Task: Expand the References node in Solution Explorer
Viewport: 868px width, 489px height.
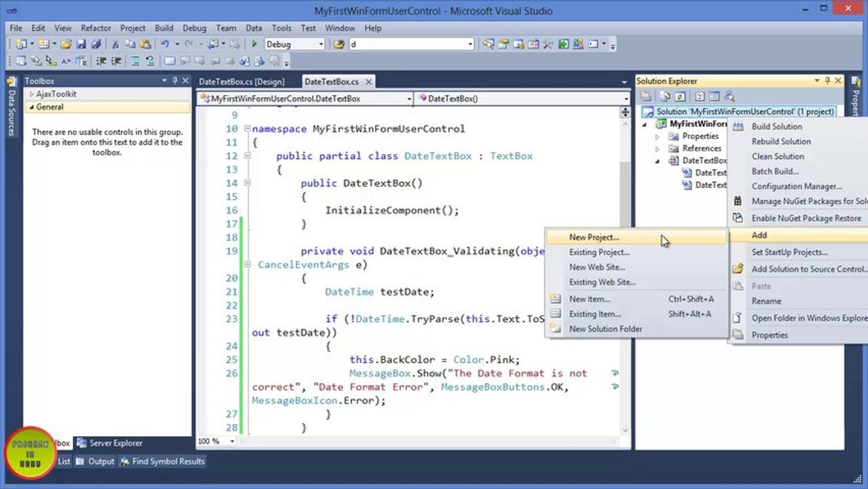Action: coord(657,149)
